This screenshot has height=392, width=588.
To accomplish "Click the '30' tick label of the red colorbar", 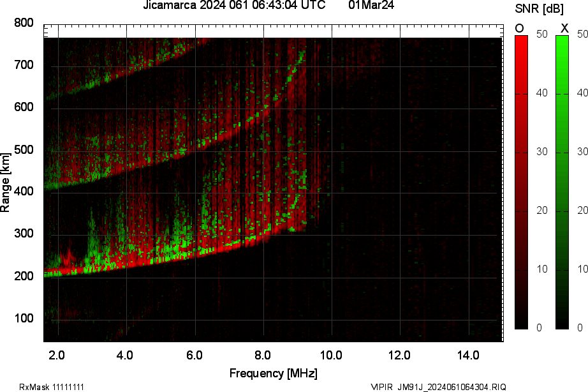I will pyautogui.click(x=541, y=152).
